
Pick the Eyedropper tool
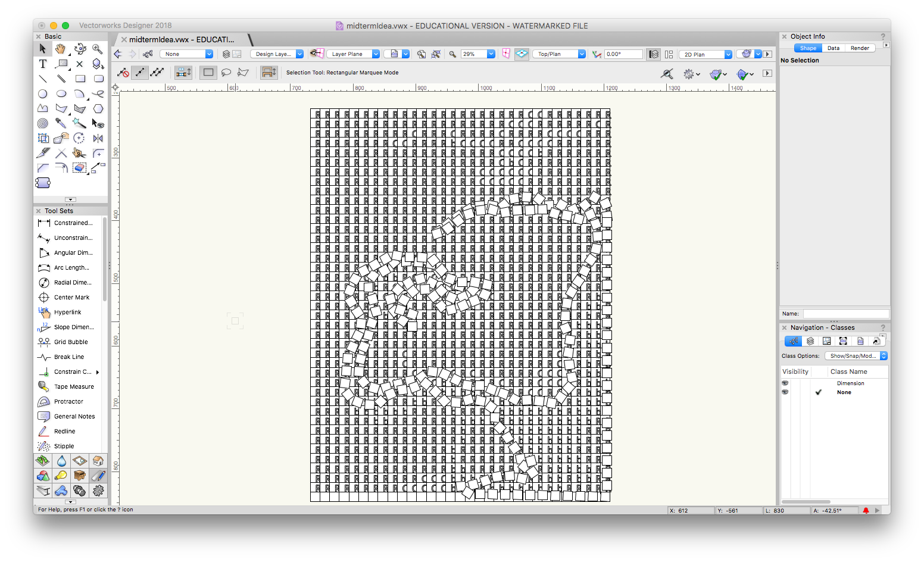61,123
